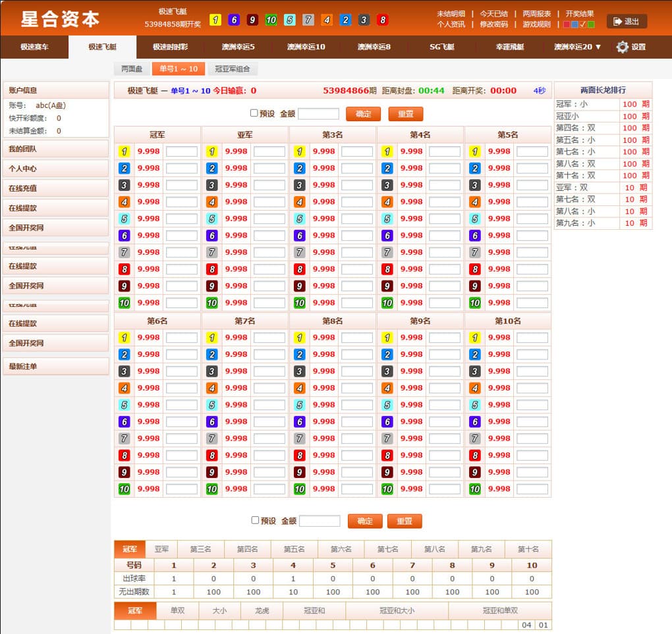This screenshot has width=672, height=634.
Task: Open the 设置 gear icon
Action: pos(622,47)
